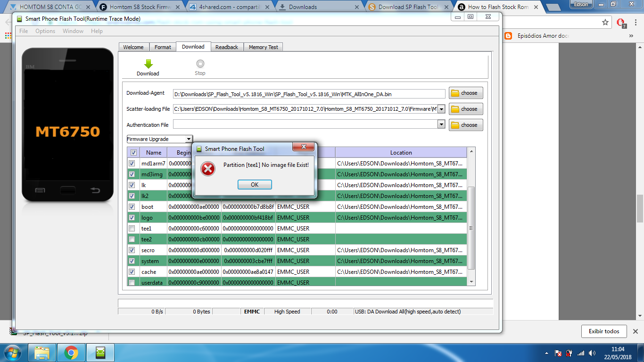Show hidden system tray icons
The image size is (644, 362).
(546, 353)
